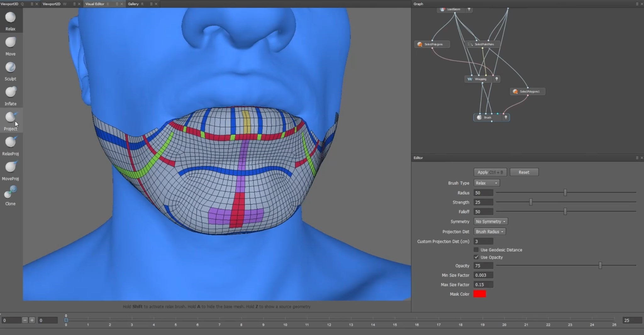Open the Graph panel options menu
644x335 pixels.
(x=637, y=4)
